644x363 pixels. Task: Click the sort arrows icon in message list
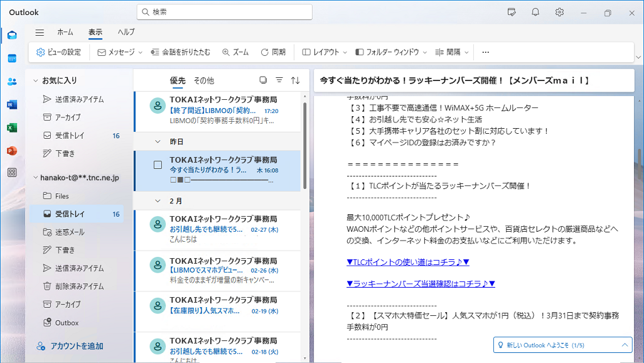296,80
